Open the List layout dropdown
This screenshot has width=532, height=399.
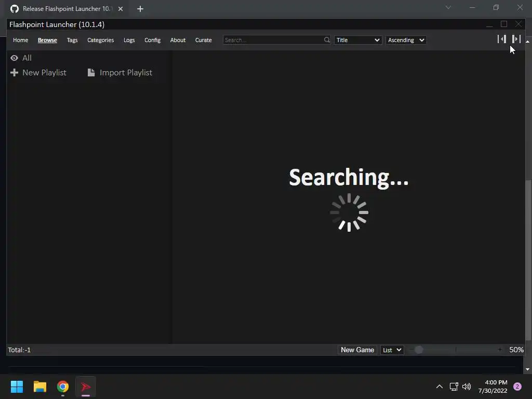tap(392, 350)
